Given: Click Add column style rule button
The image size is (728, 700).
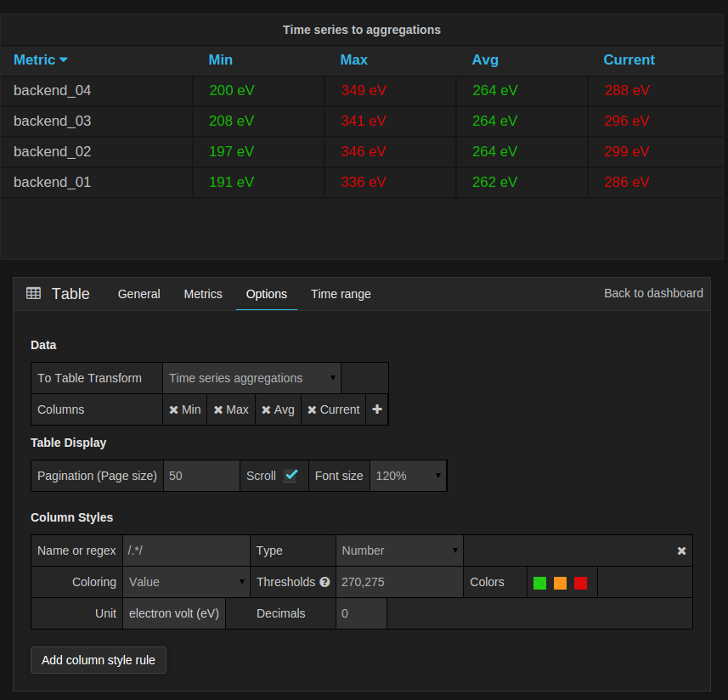Looking at the screenshot, I should [x=99, y=660].
